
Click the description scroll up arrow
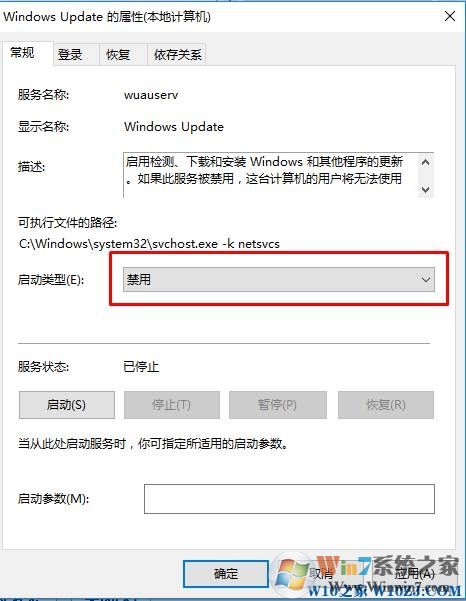coord(425,162)
